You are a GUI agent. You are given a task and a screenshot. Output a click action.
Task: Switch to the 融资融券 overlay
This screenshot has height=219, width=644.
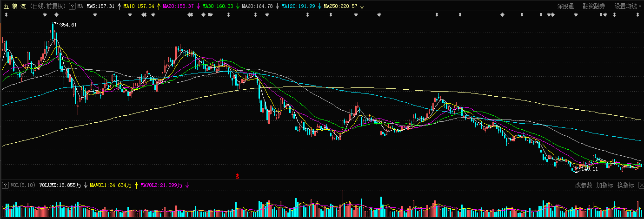(x=594, y=7)
